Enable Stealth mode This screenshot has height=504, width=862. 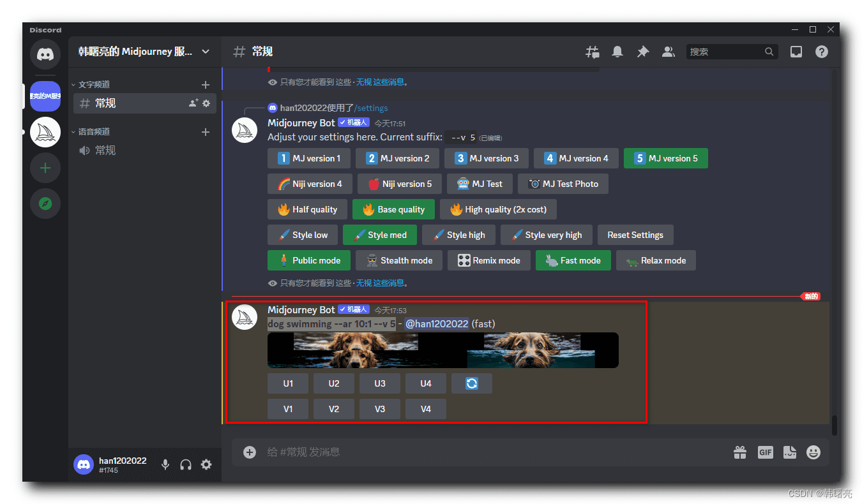coord(399,260)
